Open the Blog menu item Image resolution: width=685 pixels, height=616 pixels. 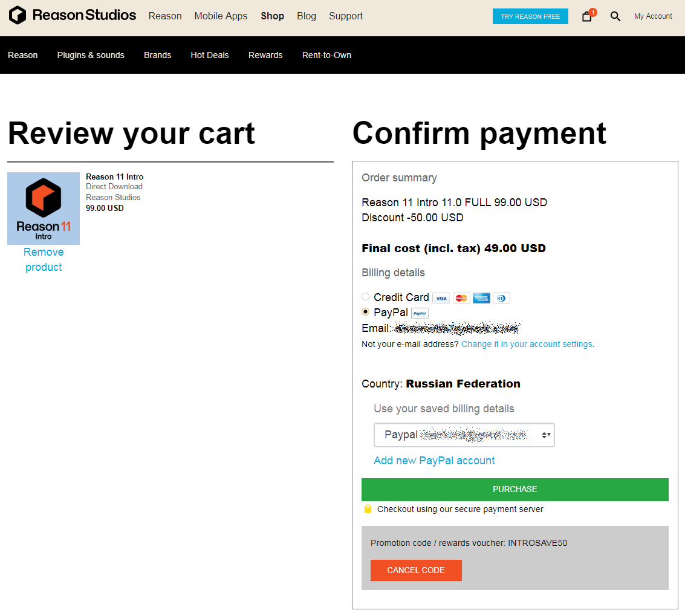(x=307, y=16)
